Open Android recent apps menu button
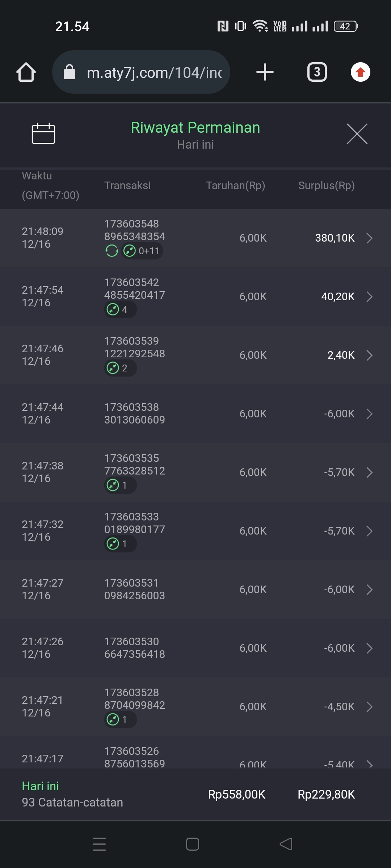 [99, 844]
